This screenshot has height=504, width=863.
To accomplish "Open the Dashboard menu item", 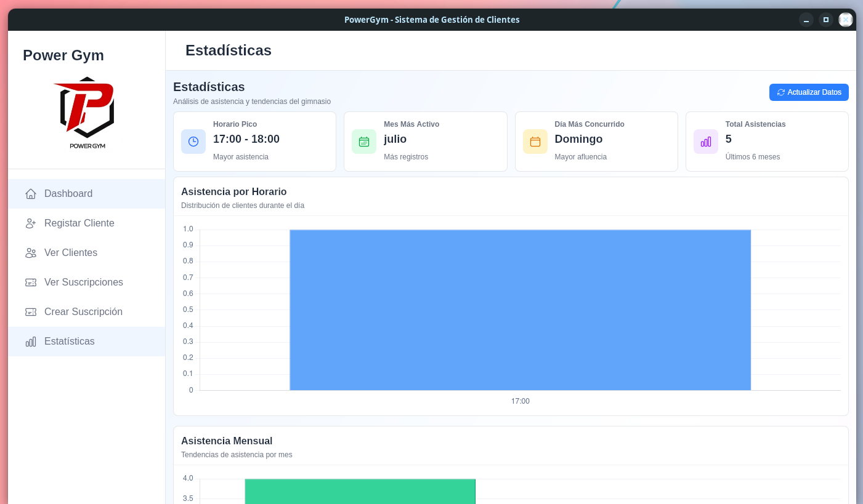I will click(87, 194).
